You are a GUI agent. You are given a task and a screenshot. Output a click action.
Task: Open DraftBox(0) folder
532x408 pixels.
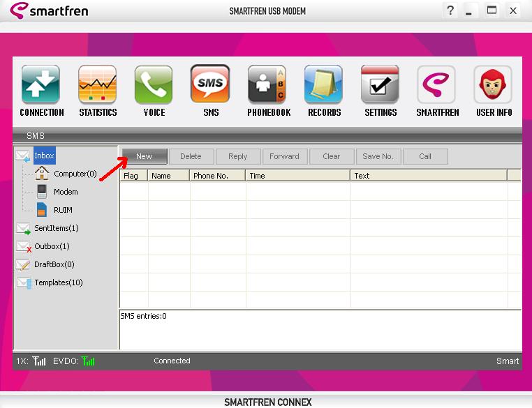click(54, 264)
